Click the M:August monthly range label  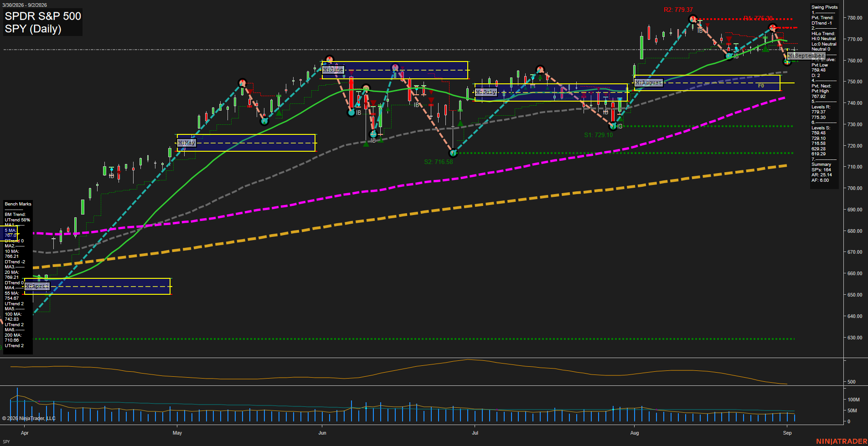(x=649, y=82)
